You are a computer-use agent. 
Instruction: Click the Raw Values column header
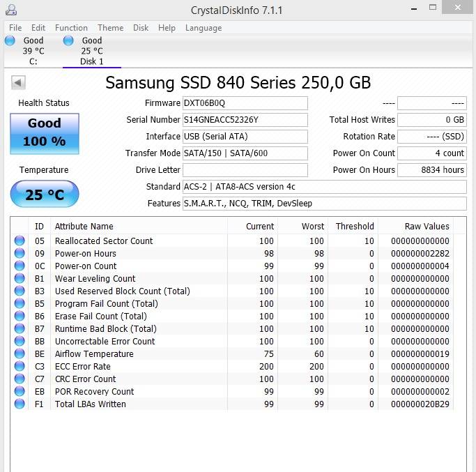[x=427, y=227]
